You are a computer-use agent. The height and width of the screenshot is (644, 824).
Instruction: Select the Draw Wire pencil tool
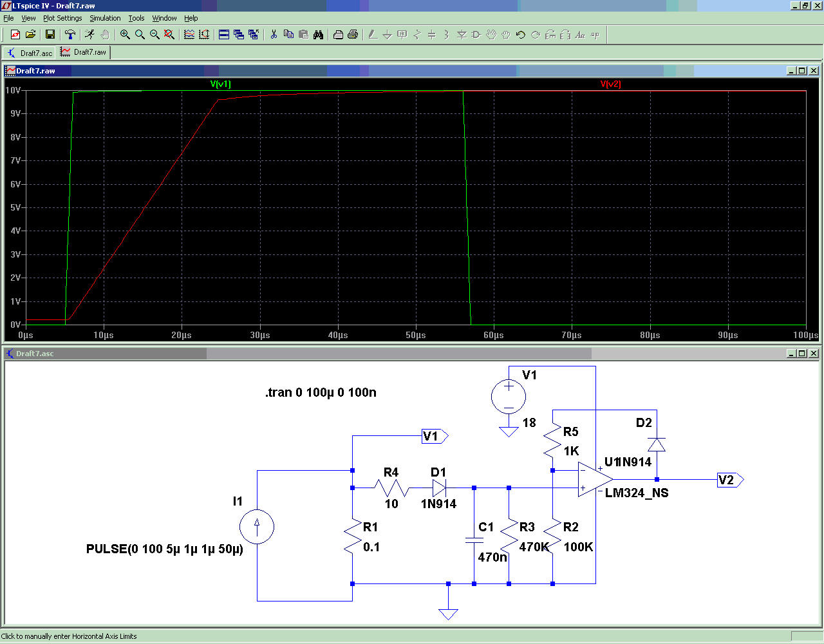(x=373, y=35)
